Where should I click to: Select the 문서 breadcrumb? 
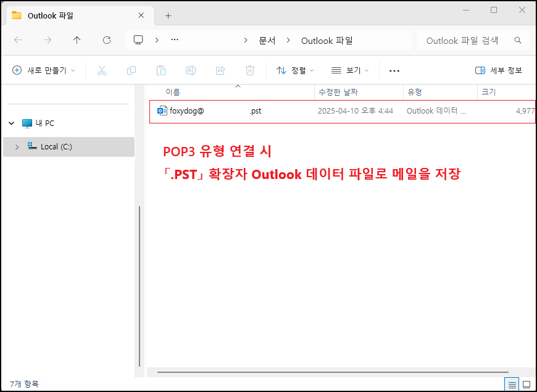[267, 41]
